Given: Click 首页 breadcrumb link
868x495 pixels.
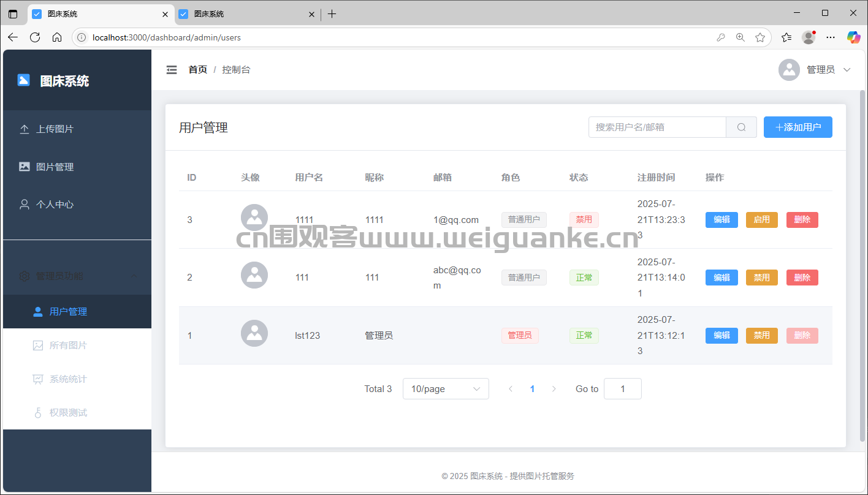Looking at the screenshot, I should pyautogui.click(x=197, y=70).
